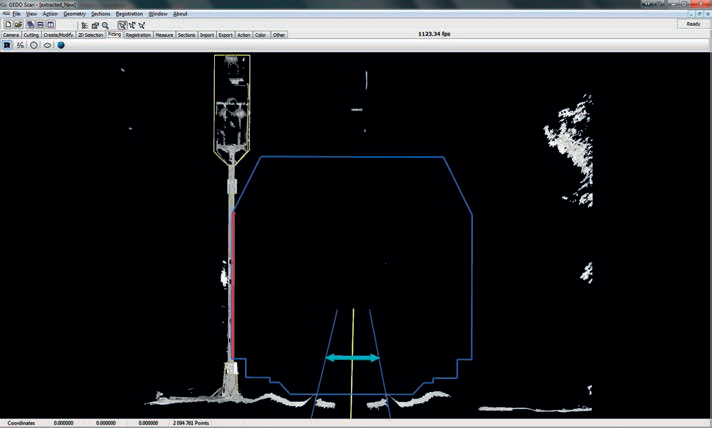
Task: Select the Color tab
Action: click(x=261, y=35)
